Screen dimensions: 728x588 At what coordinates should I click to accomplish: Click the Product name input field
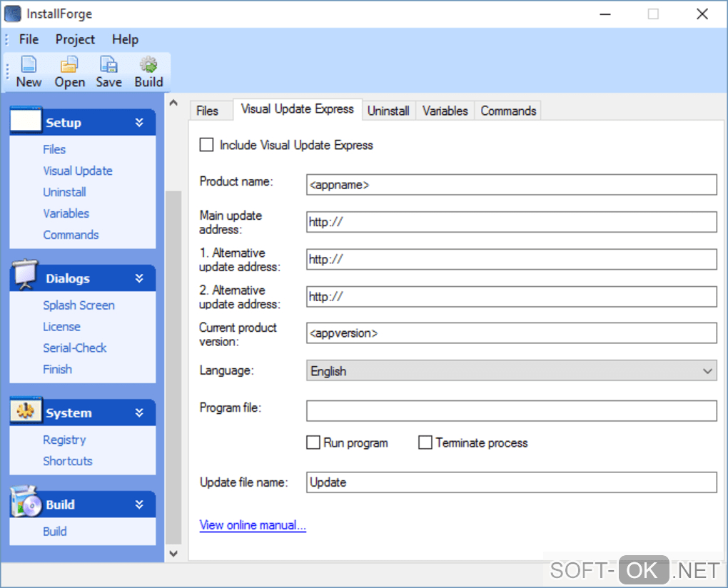[511, 185]
